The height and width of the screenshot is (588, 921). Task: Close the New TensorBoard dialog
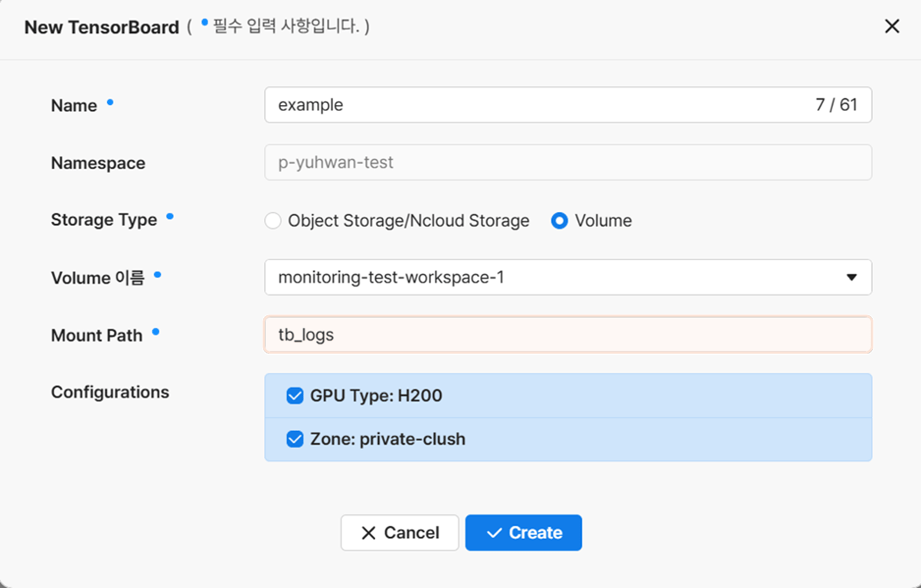click(892, 27)
